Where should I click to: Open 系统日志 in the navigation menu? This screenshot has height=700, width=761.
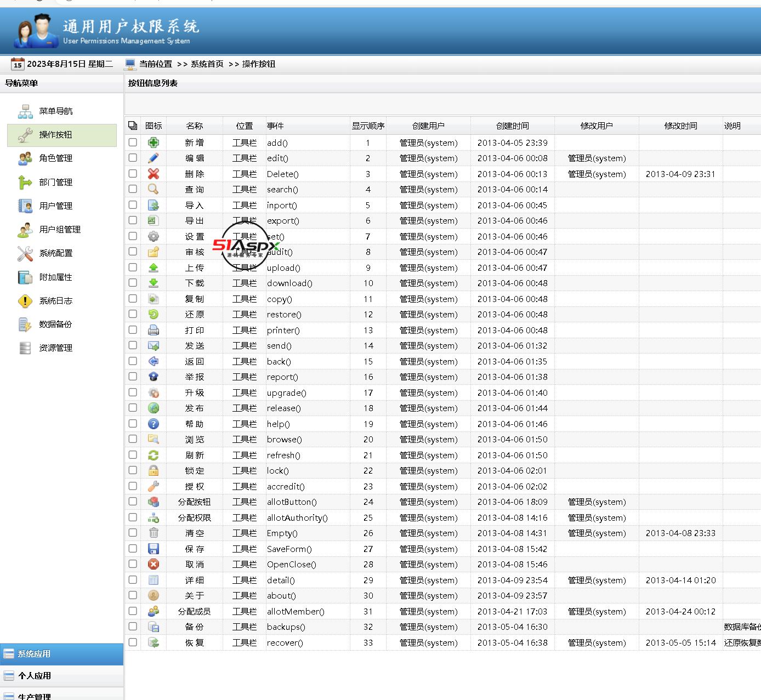[55, 301]
